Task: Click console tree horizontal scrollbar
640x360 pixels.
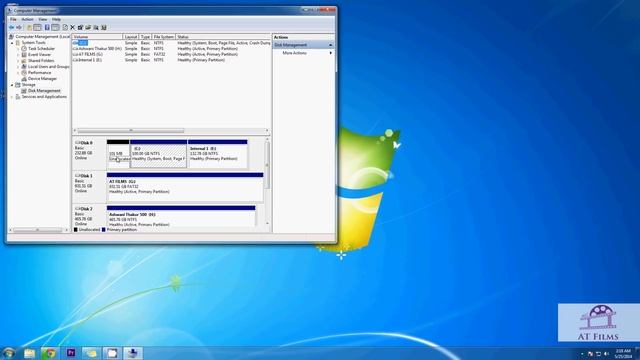Action: [x=39, y=230]
